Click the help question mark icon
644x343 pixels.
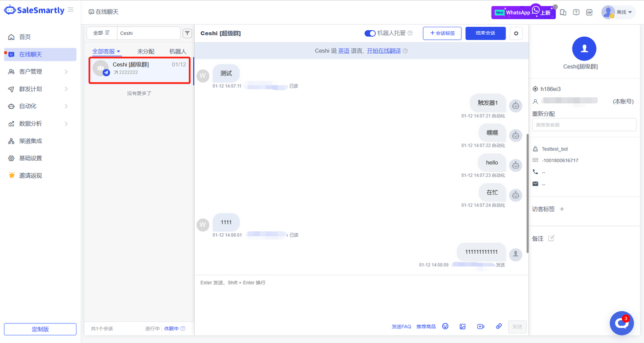(x=576, y=12)
